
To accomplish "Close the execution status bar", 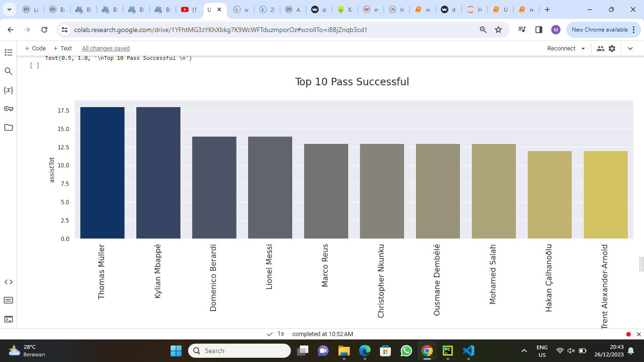I will click(639, 334).
